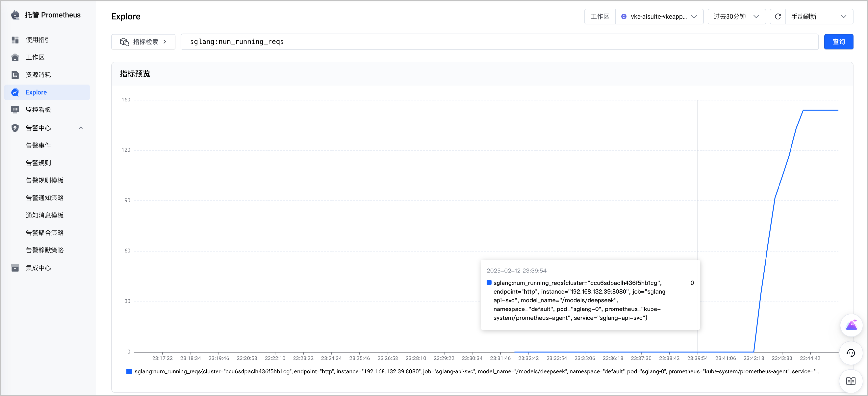868x396 pixels.
Task: Click the 监控看板 dashboard icon
Action: pos(15,110)
